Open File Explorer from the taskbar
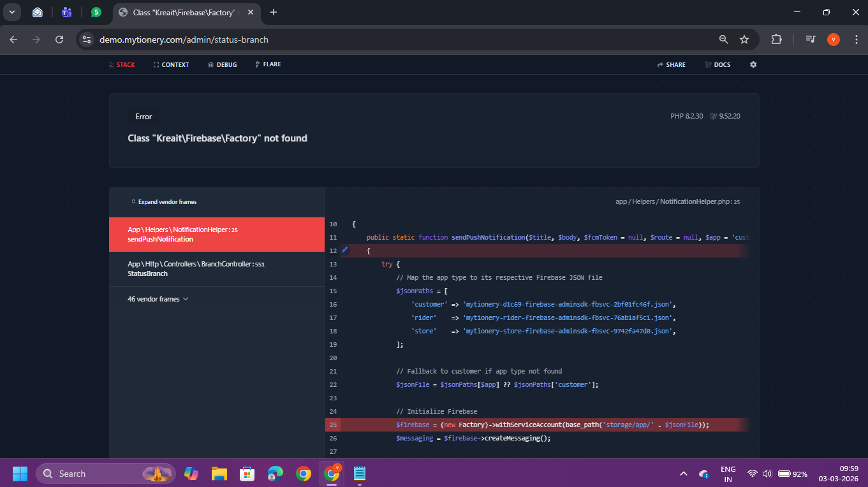This screenshot has width=868, height=487. tap(219, 474)
